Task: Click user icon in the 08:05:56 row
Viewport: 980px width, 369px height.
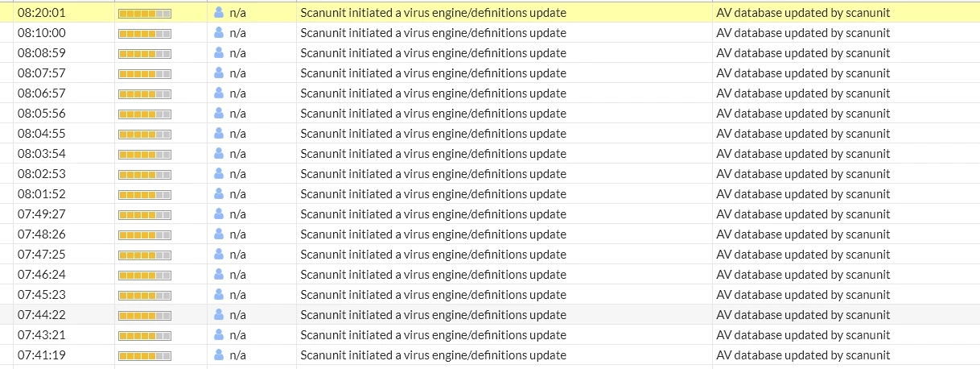Action: point(219,114)
